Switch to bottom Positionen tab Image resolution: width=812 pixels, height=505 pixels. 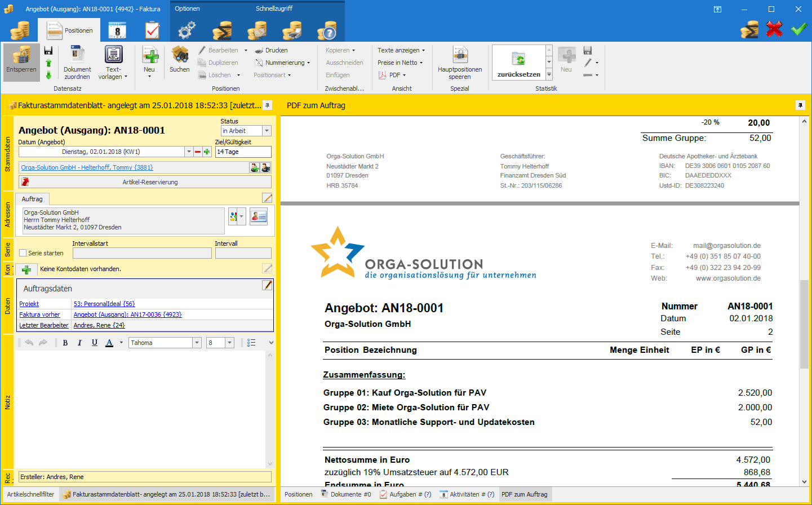click(299, 494)
